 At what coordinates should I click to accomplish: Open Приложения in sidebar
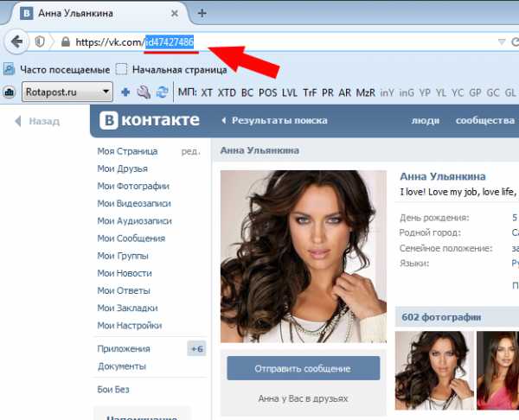point(124,349)
